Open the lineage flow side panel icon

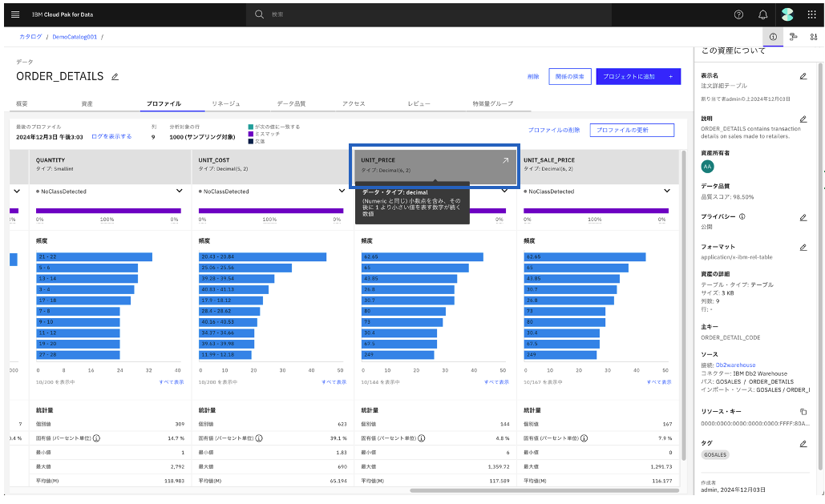click(794, 37)
